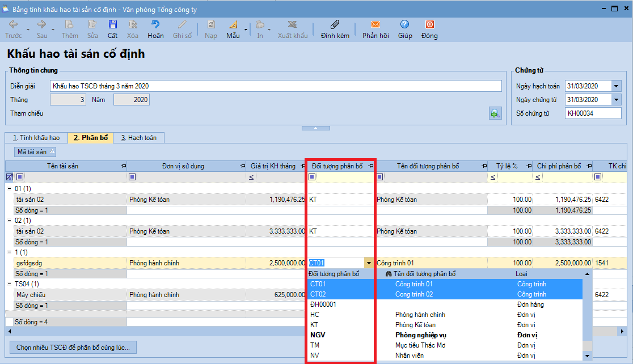Viewport: 633px width, 364px height.
Task: Click the In print icon
Action: (260, 25)
